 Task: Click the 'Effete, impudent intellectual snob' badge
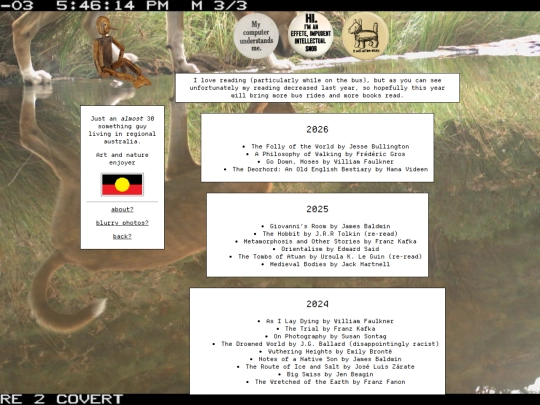(x=311, y=35)
